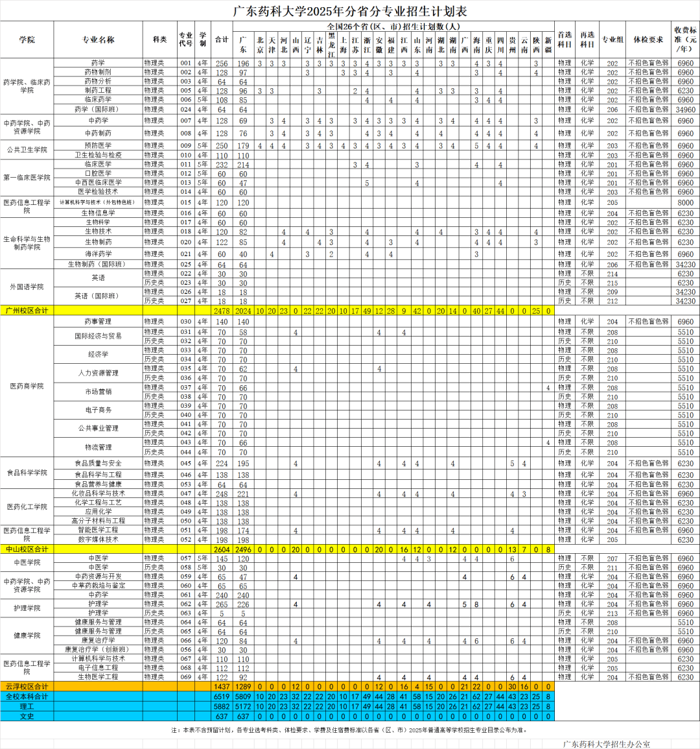Screen dimensions: 700x749
Task: Click the 广东药科大学招生办公室 signature text
Action: 606,744
